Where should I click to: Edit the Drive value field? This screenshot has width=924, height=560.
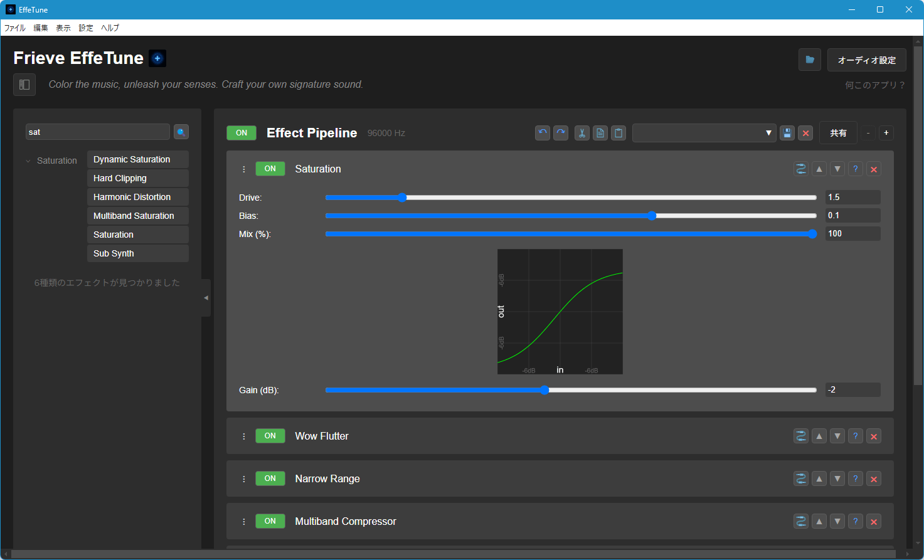(853, 197)
